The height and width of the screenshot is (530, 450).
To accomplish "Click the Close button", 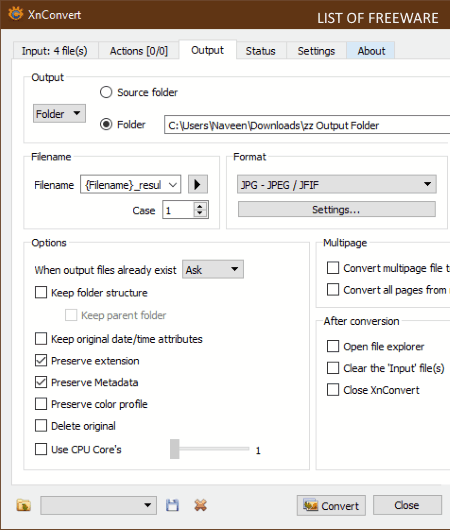I will pyautogui.click(x=407, y=506).
